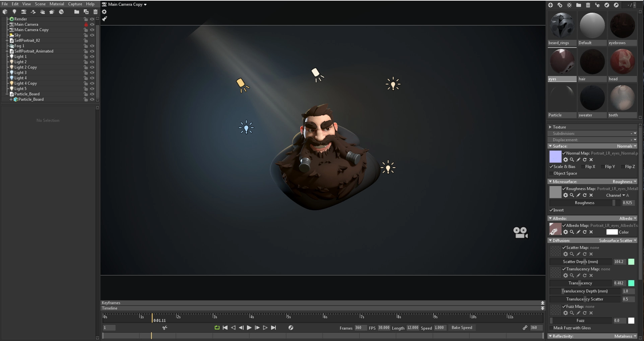Image resolution: width=644 pixels, height=341 pixels.
Task: Delete the material using the trash icon
Action: 588,5
